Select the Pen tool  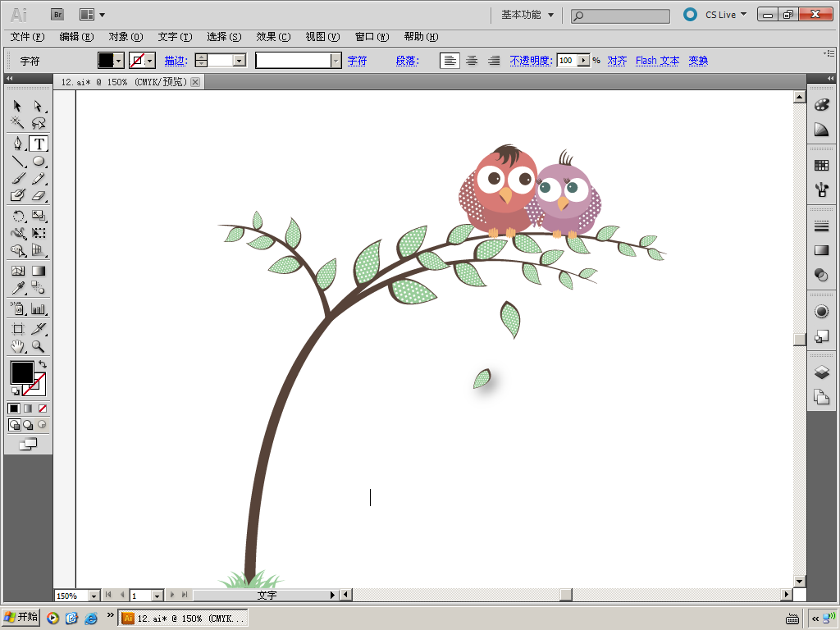pos(17,144)
